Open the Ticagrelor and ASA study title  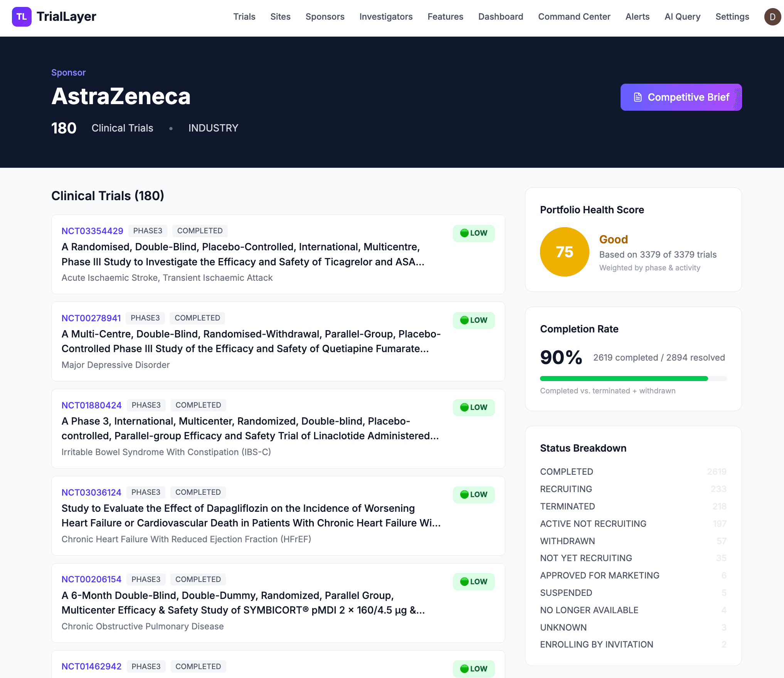pos(243,254)
